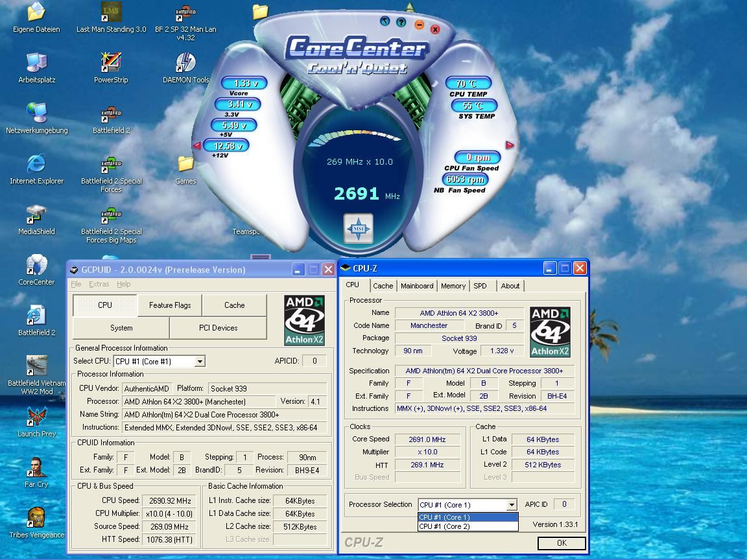Viewport: 747px width, 560px height.
Task: Click AMD Athlon X2 logo in GCPUID
Action: coord(304,320)
